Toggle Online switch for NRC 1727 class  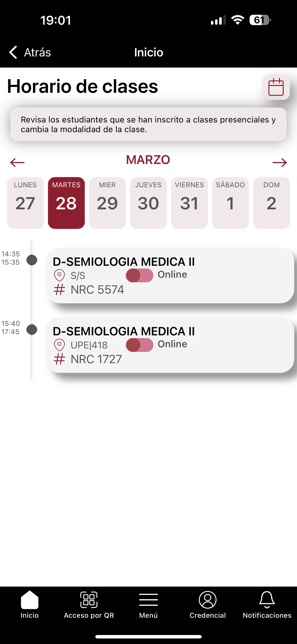point(140,345)
